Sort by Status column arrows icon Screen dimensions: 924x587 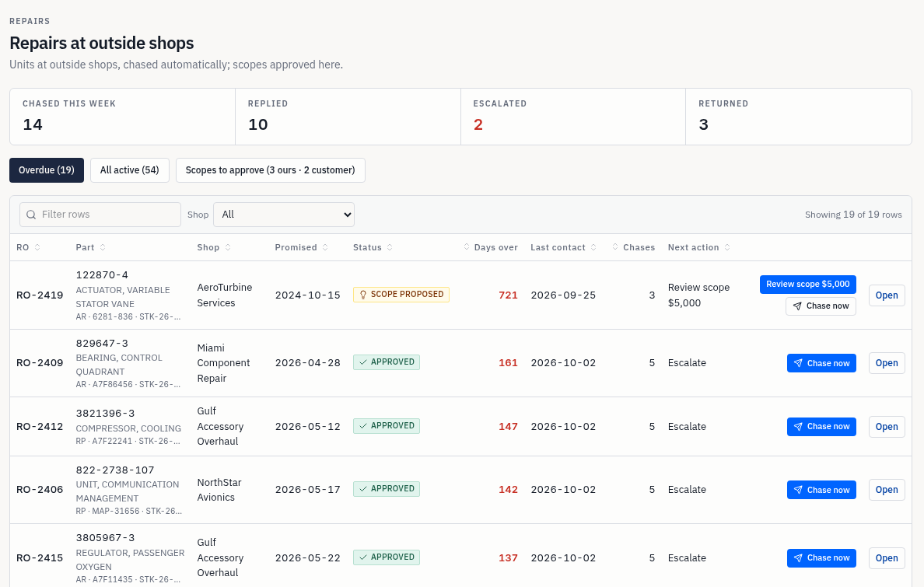[390, 247]
